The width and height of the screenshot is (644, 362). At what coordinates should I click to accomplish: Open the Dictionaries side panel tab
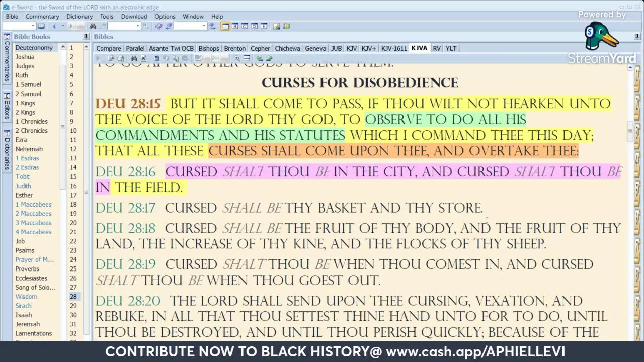[7, 151]
